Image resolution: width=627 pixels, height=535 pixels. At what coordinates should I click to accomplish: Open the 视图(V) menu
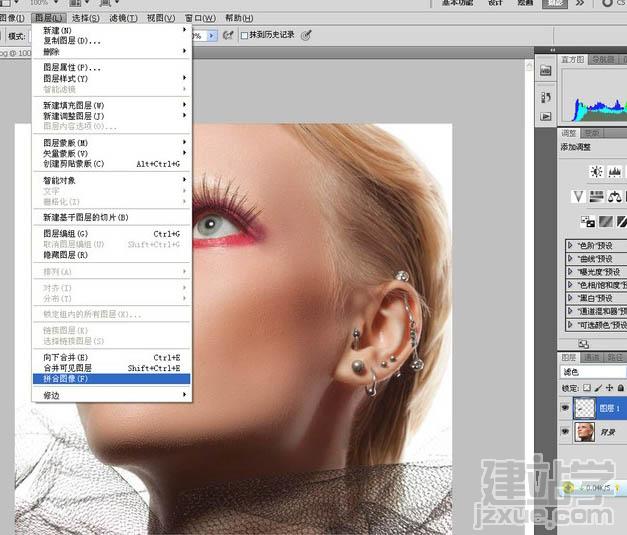point(161,18)
